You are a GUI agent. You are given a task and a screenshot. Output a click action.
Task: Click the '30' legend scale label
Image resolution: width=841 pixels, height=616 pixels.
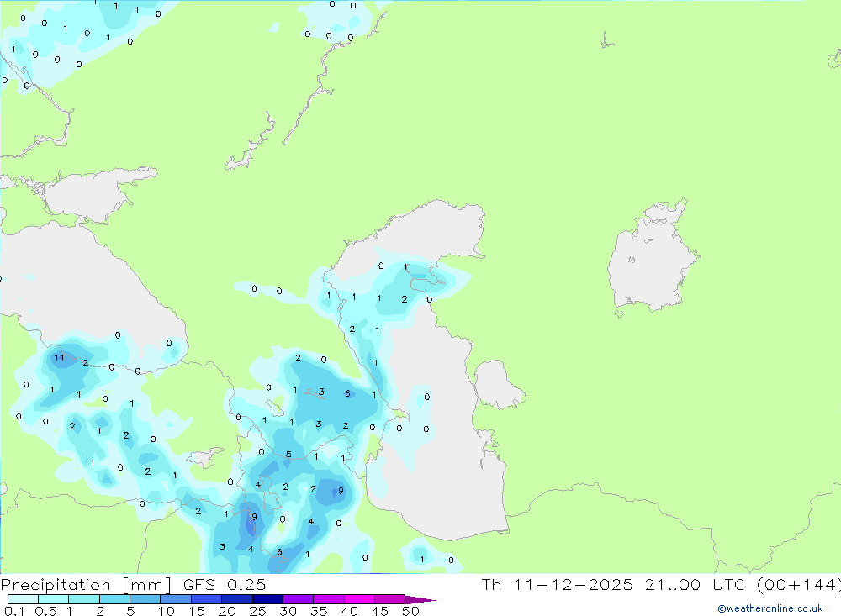click(x=288, y=611)
